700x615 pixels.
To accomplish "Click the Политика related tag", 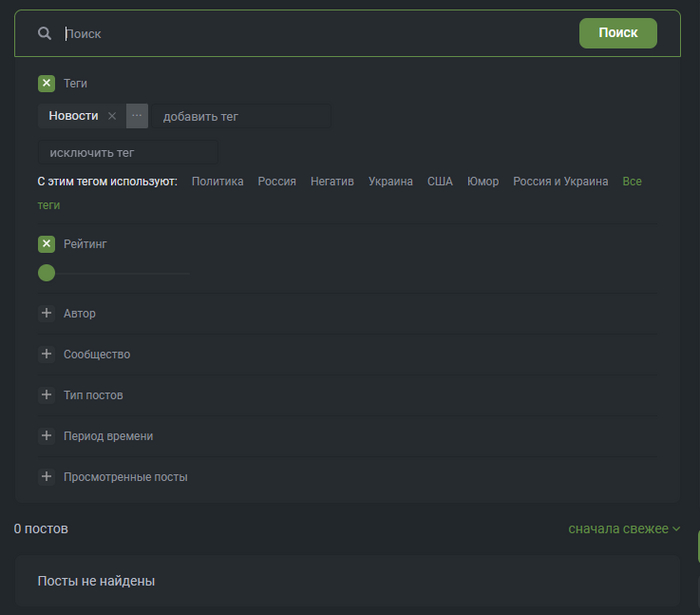I will click(217, 181).
